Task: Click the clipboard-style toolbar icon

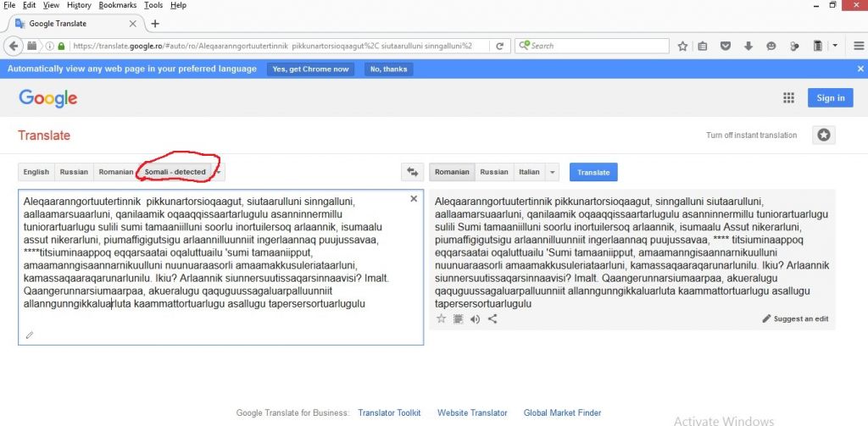Action: (818, 47)
